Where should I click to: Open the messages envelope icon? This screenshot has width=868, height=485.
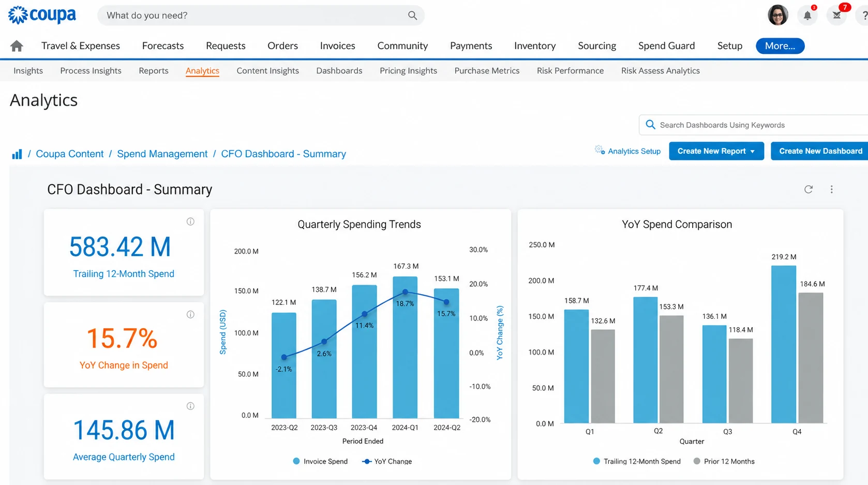836,16
